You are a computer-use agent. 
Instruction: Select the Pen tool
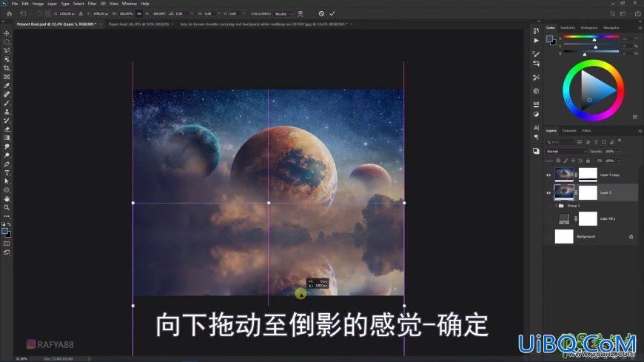pyautogui.click(x=7, y=164)
